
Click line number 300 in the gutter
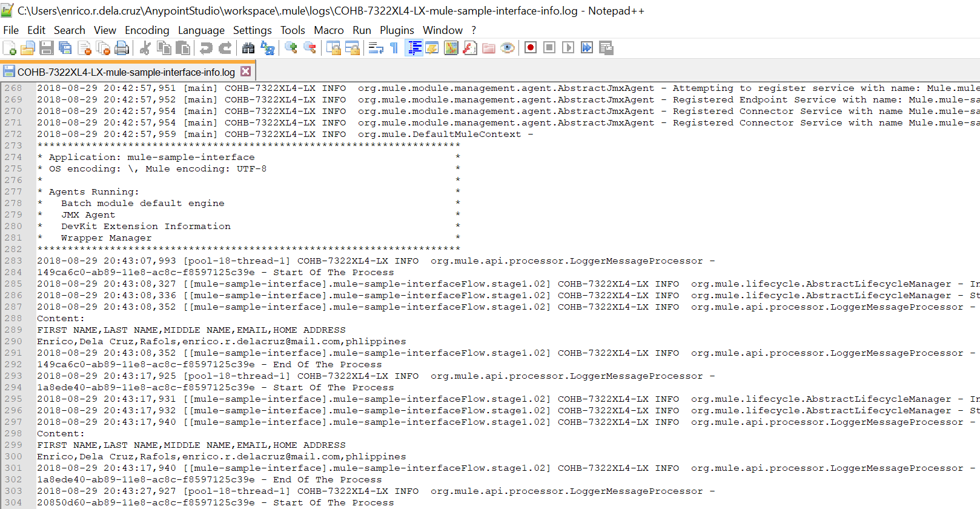(13, 457)
